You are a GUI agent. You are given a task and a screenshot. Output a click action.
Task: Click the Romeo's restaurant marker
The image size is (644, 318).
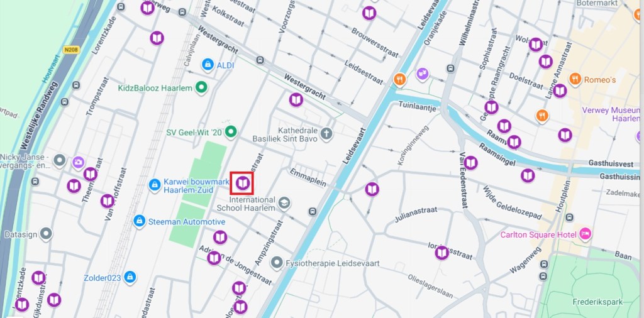click(575, 79)
